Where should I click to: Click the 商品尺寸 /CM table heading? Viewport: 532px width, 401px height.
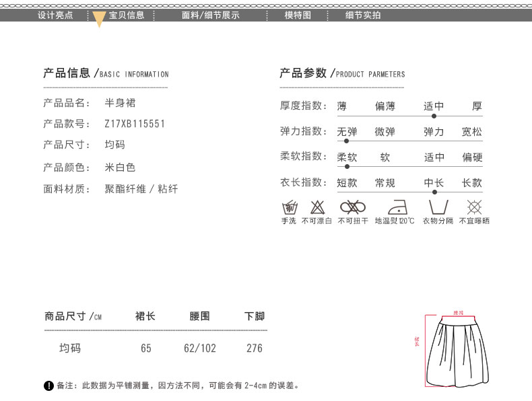point(73,316)
